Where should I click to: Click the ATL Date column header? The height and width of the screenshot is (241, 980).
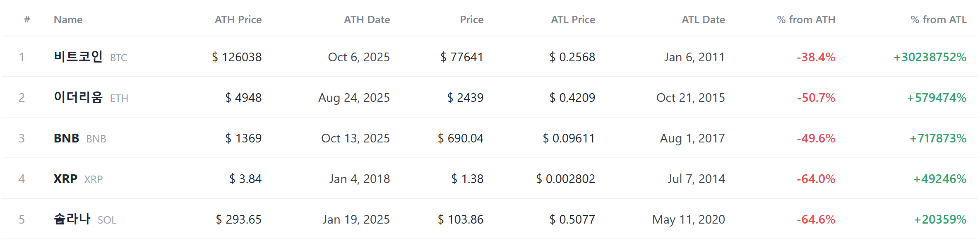[x=703, y=19]
